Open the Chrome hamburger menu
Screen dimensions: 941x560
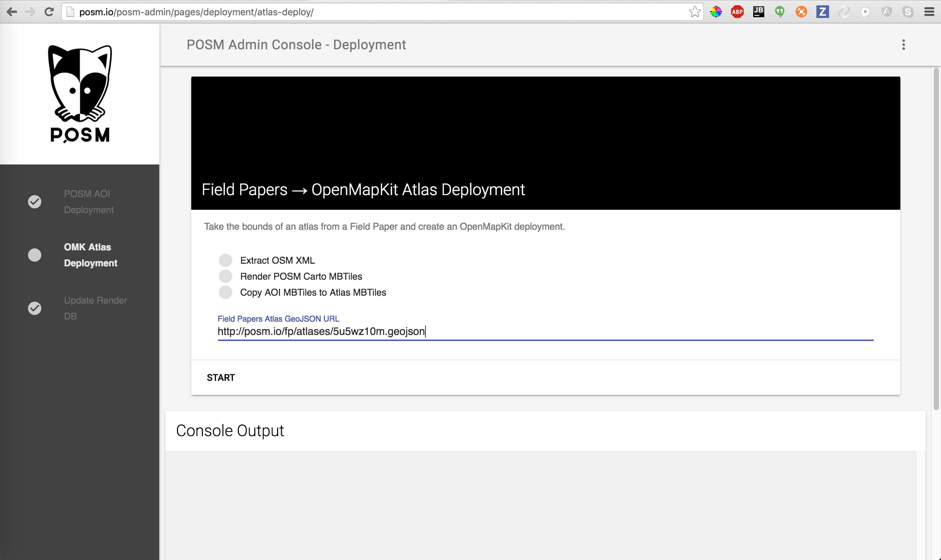point(929,12)
